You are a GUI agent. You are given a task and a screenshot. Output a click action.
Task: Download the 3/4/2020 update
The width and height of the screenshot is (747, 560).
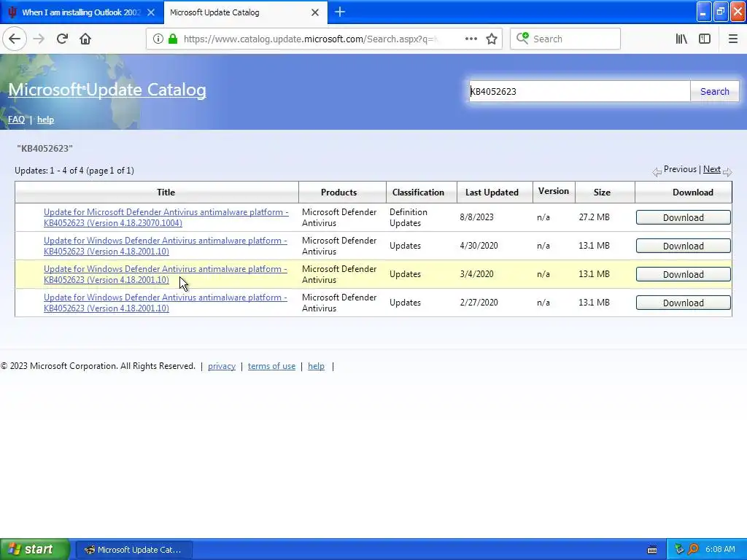click(x=683, y=274)
